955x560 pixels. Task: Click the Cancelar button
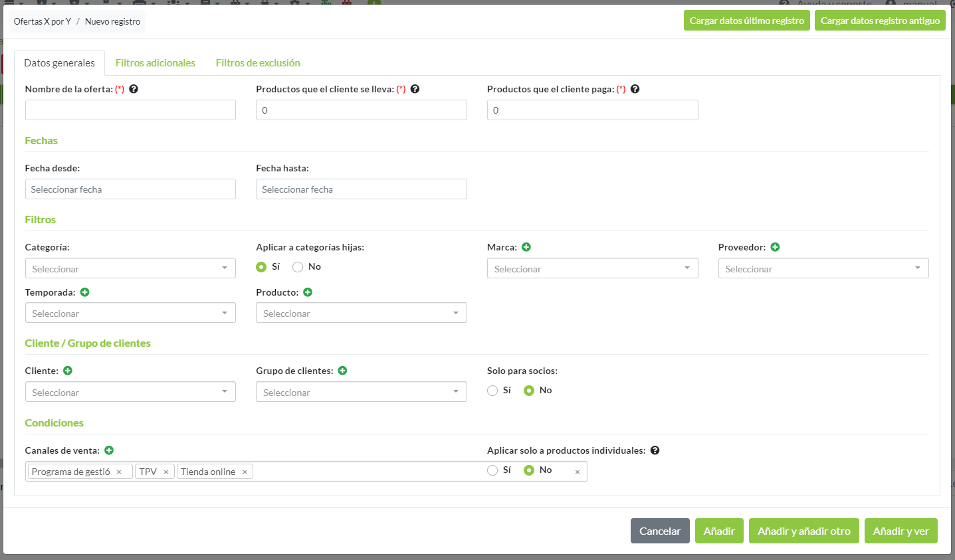click(659, 531)
